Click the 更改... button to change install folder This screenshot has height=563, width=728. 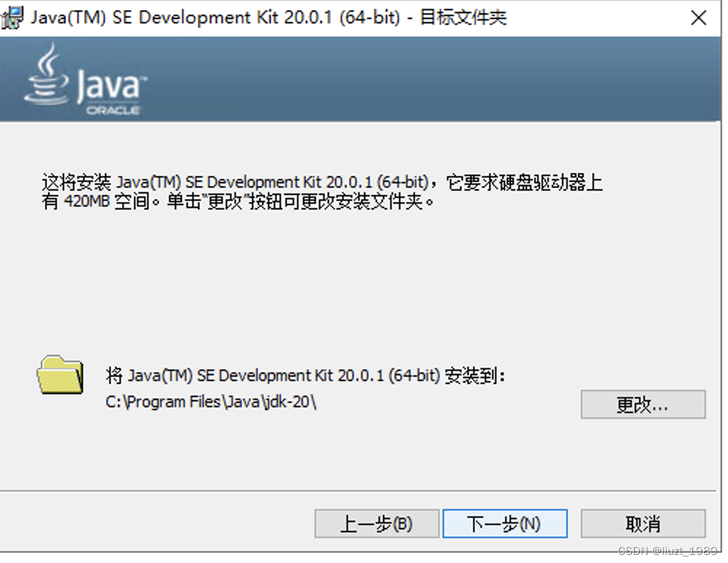(643, 404)
